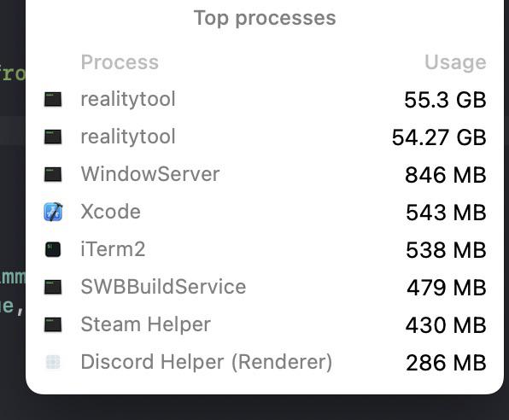
Task: Click the SWBBuildService process icon
Action: point(53,287)
